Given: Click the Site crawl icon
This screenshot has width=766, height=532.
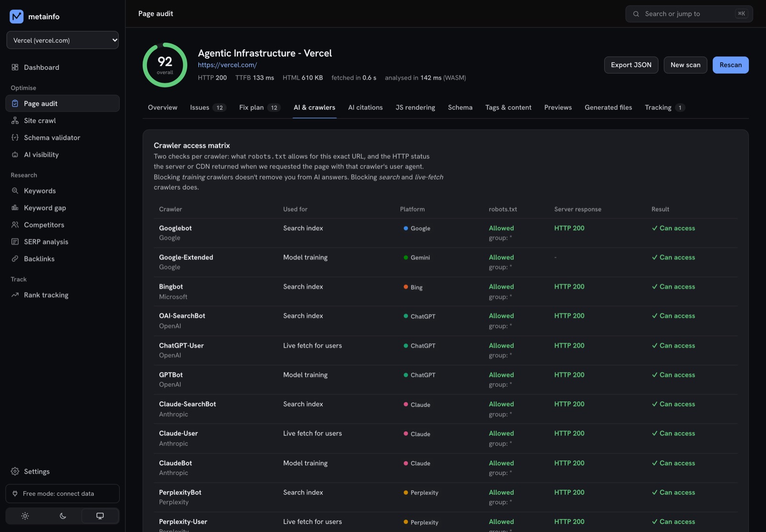Looking at the screenshot, I should 15,121.
